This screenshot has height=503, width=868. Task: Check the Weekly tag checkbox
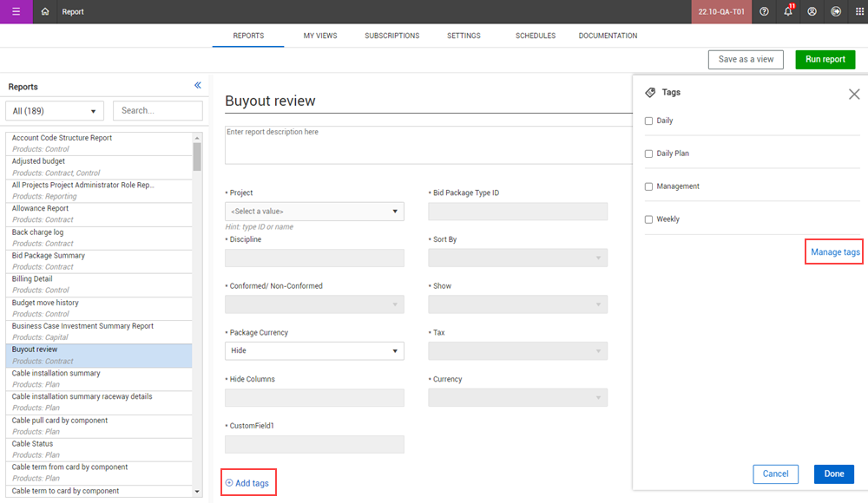point(648,219)
